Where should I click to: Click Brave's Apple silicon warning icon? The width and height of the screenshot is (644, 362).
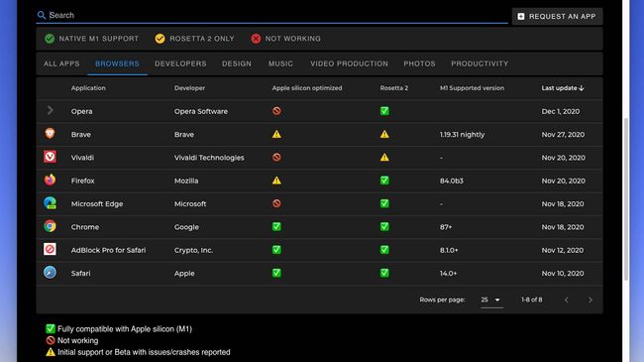pos(276,134)
